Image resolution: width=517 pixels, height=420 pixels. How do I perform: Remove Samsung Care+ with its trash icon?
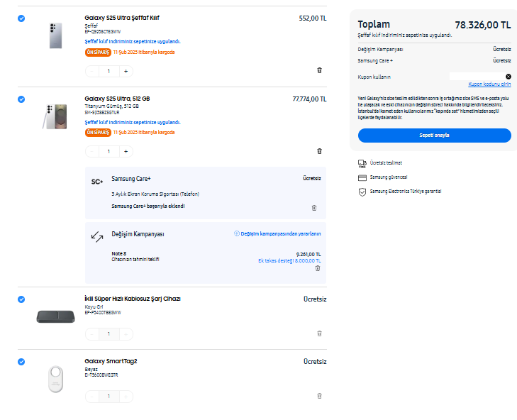314,207
